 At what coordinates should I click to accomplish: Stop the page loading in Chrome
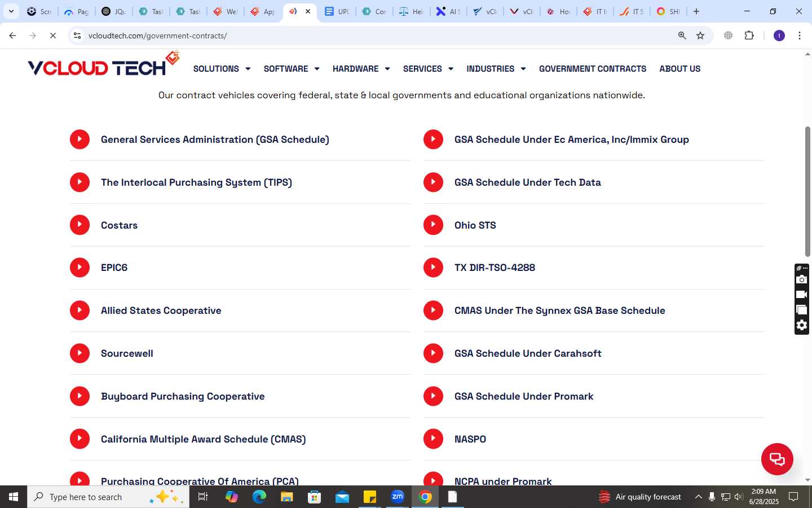52,36
